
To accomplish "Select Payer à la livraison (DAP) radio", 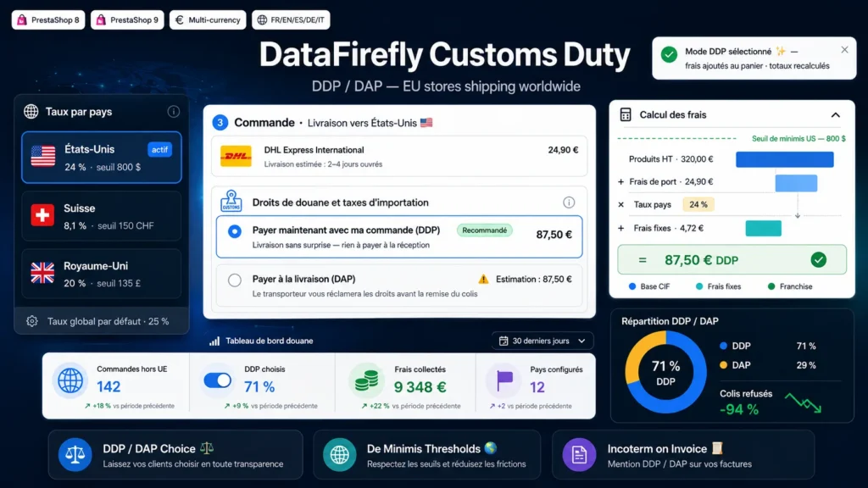I will 235,280.
